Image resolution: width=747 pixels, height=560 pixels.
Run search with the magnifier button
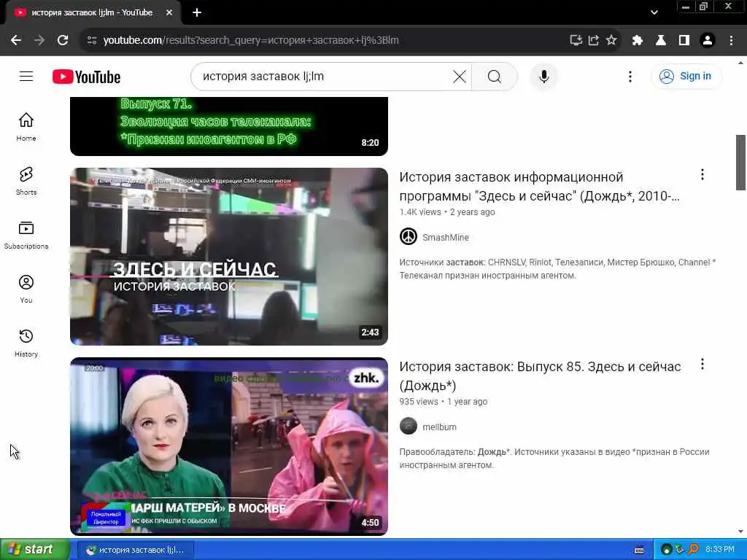(x=495, y=76)
